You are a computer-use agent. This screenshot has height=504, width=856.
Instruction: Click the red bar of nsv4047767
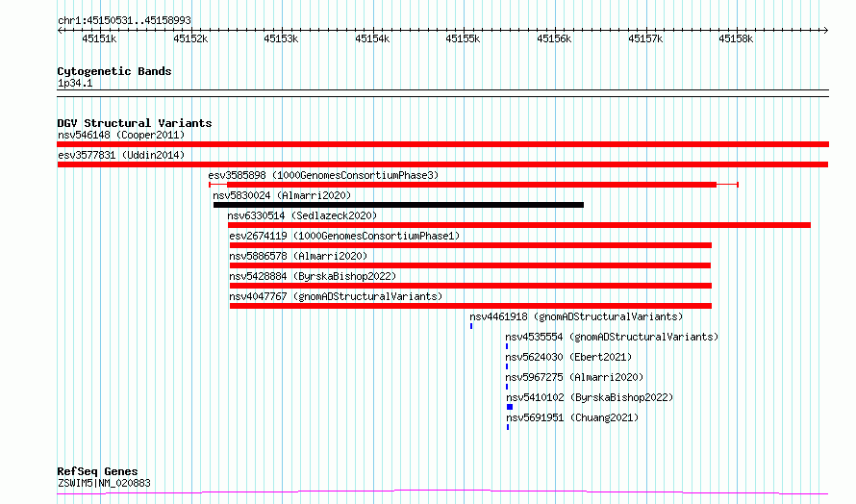pyautogui.click(x=470, y=306)
